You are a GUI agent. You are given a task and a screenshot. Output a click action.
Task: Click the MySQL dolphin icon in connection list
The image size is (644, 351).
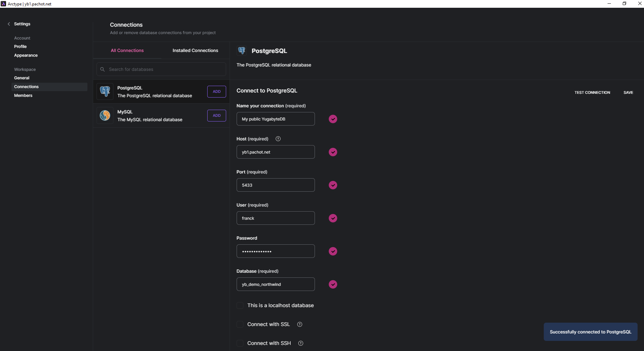105,115
